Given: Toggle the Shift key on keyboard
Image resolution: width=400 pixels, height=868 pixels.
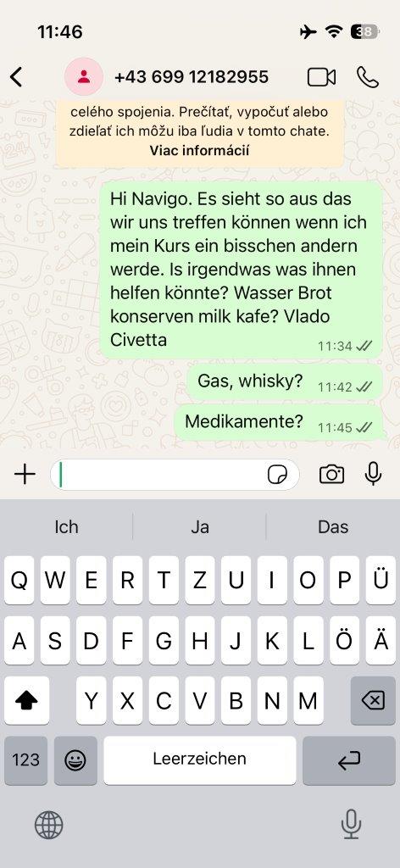Looking at the screenshot, I should pyautogui.click(x=26, y=701).
